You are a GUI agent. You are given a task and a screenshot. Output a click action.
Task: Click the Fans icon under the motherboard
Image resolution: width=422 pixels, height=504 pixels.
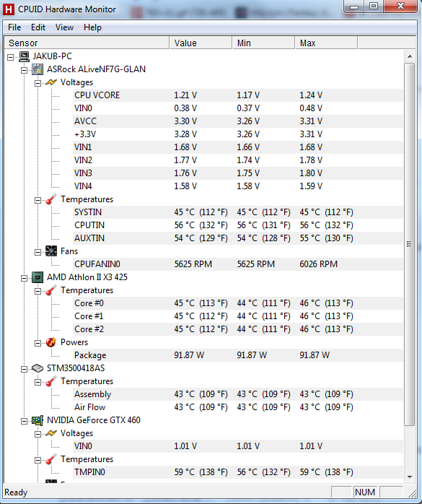tap(51, 251)
